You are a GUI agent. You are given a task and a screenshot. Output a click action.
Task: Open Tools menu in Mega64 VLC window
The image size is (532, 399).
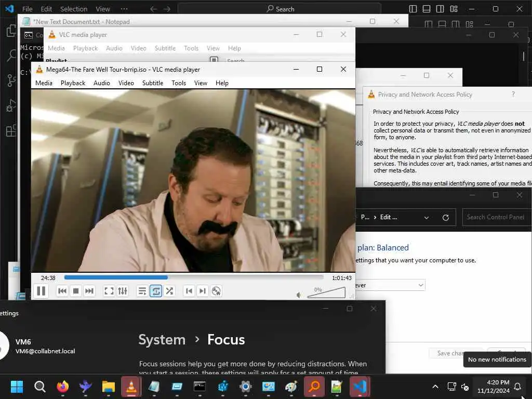[x=179, y=83]
